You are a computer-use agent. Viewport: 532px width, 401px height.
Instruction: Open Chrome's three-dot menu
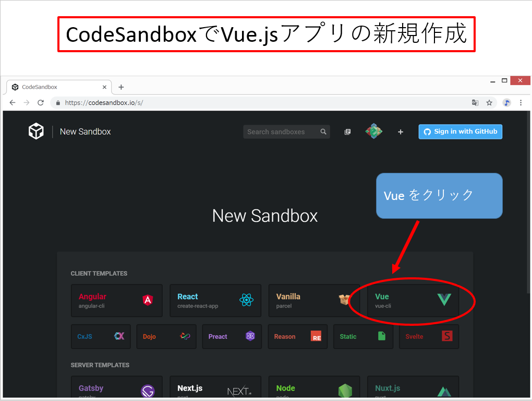coord(521,103)
